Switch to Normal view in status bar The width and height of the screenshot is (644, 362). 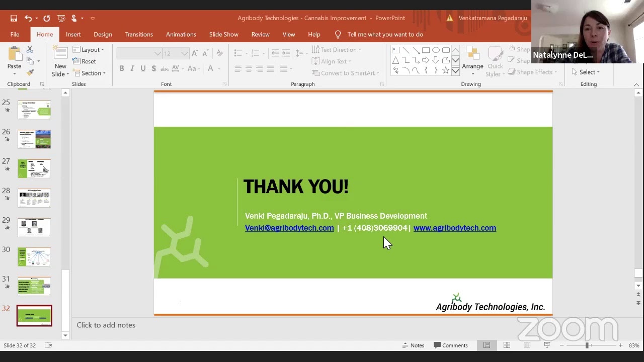tap(487, 345)
